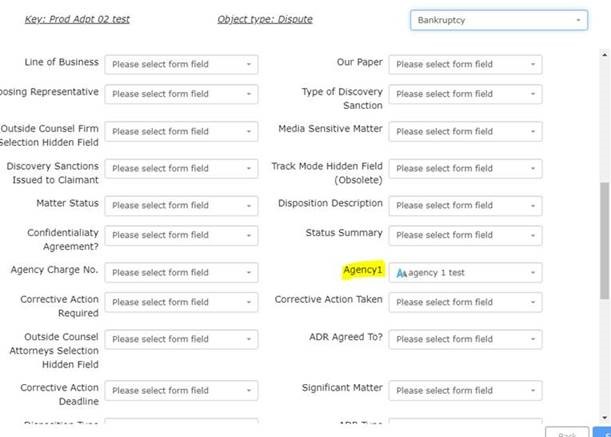The width and height of the screenshot is (611, 437).
Task: Expand the Line of Business dropdown
Action: 182,64
